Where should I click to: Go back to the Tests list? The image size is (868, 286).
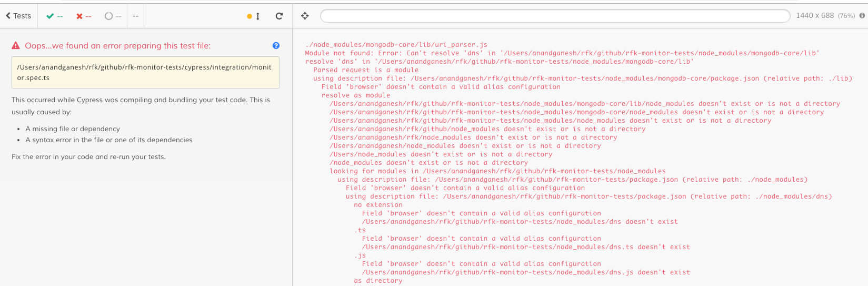pos(18,16)
